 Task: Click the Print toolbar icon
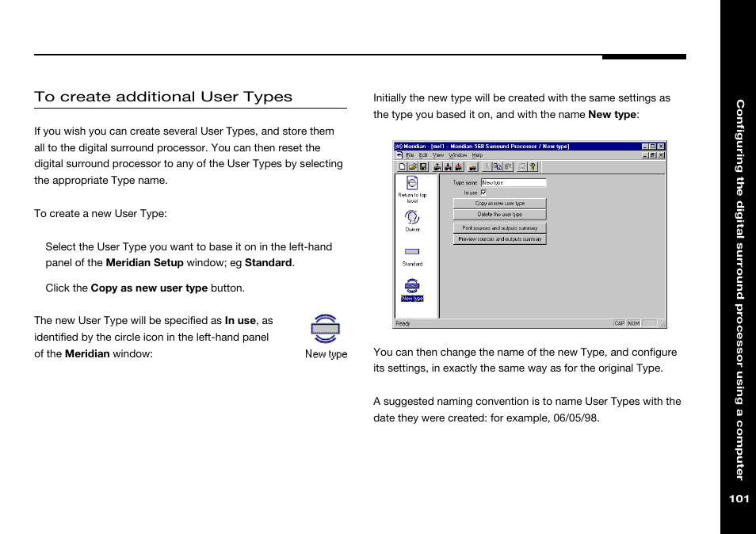[x=522, y=166]
